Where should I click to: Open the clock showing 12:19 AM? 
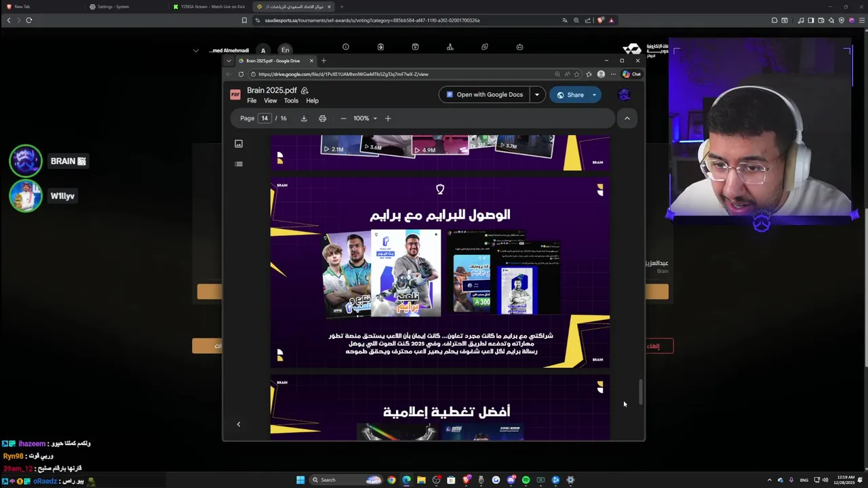tap(845, 480)
